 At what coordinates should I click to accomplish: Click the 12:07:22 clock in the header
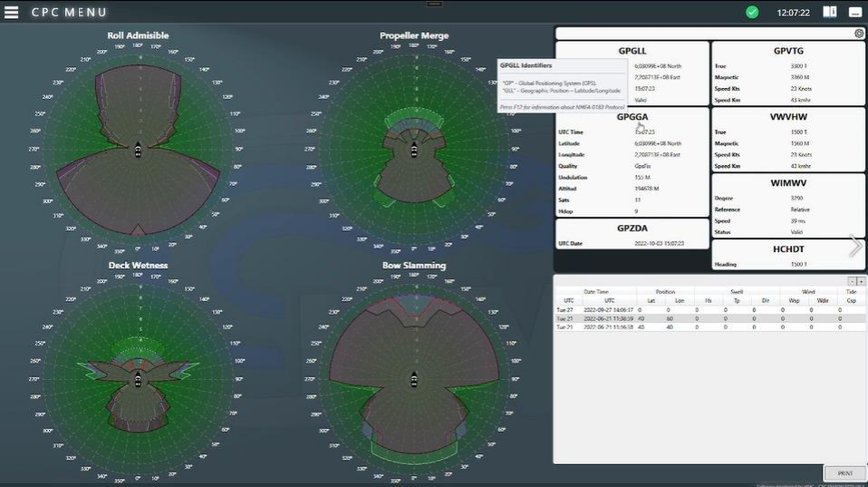[793, 12]
